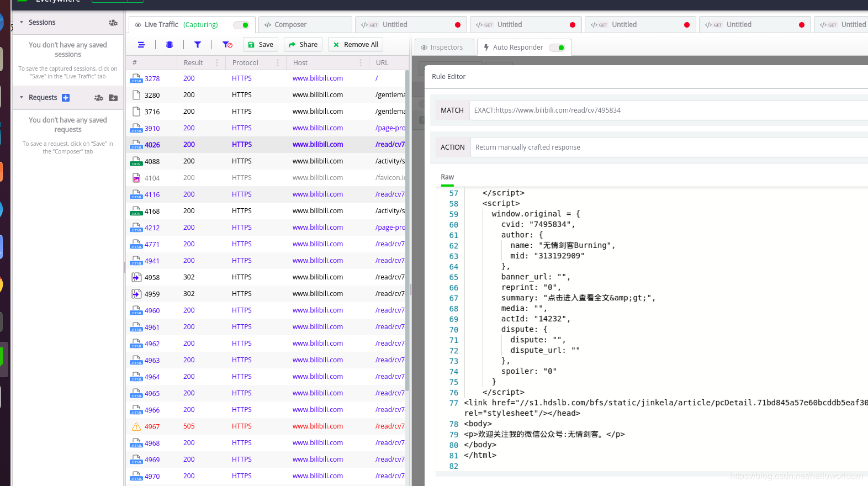Switch to the Auto Responder tab

pyautogui.click(x=524, y=47)
